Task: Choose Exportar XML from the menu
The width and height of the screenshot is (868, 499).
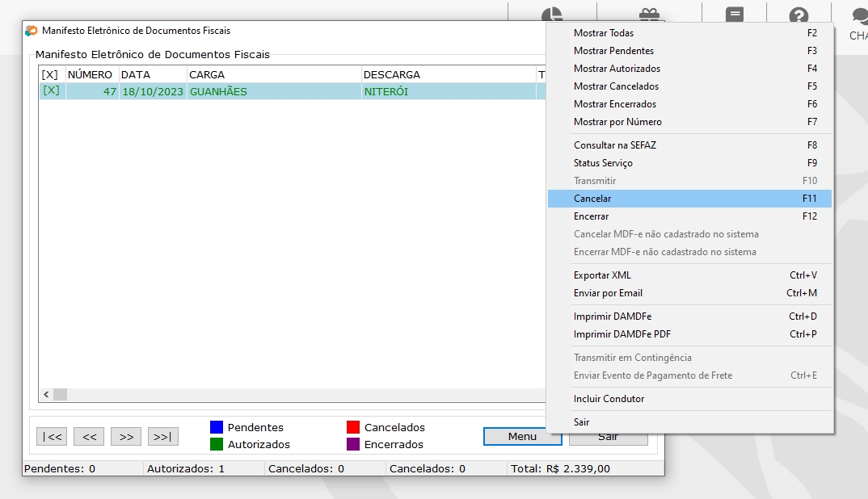Action: pyautogui.click(x=689, y=275)
